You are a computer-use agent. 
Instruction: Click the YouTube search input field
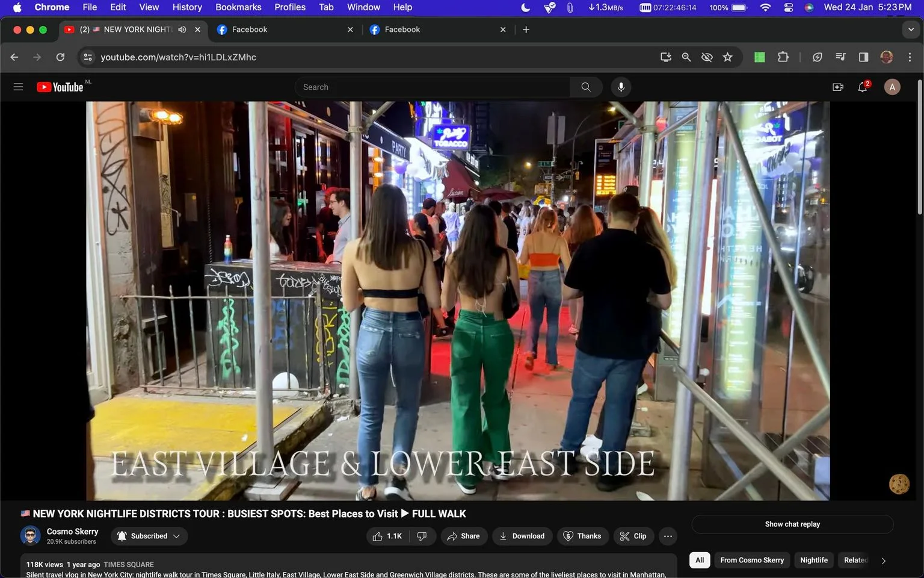tap(432, 87)
